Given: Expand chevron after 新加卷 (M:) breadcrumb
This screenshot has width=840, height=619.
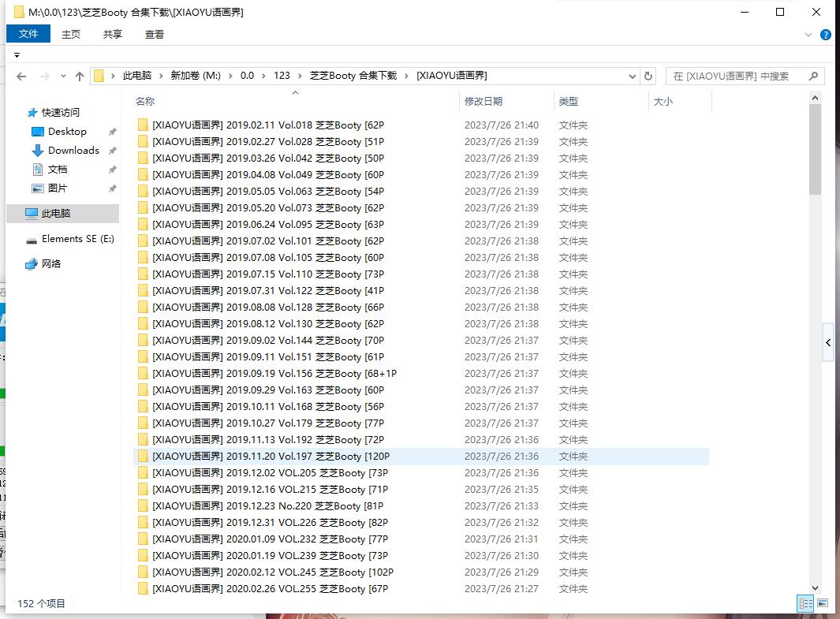Looking at the screenshot, I should coord(230,76).
